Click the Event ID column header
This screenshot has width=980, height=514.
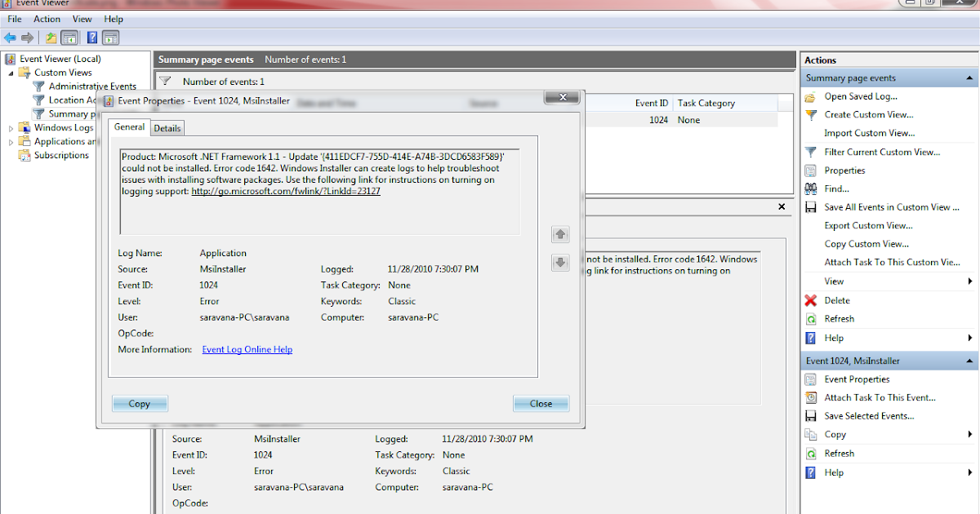point(652,104)
